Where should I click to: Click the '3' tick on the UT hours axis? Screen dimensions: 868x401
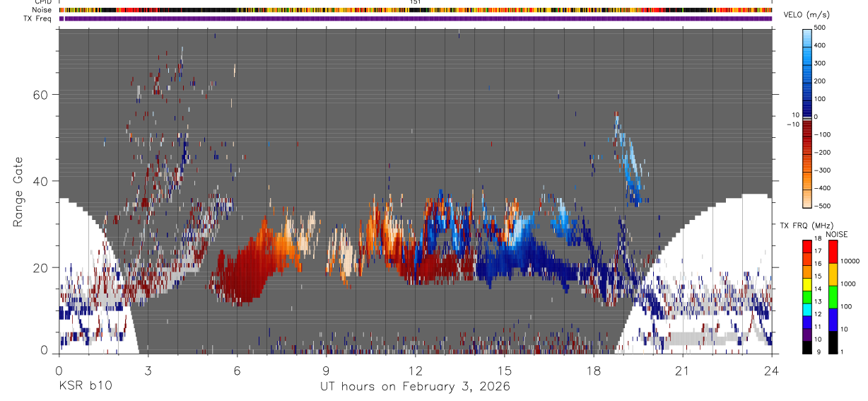click(148, 370)
